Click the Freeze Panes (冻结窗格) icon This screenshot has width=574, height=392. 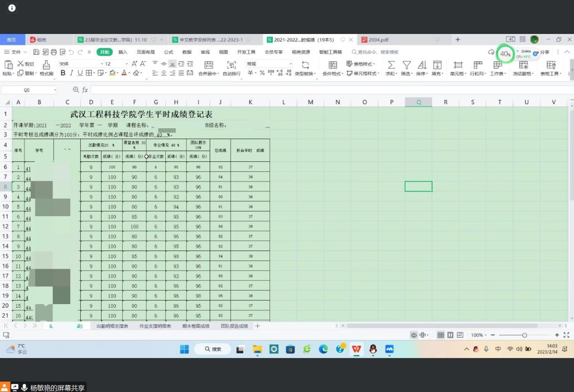(523, 65)
